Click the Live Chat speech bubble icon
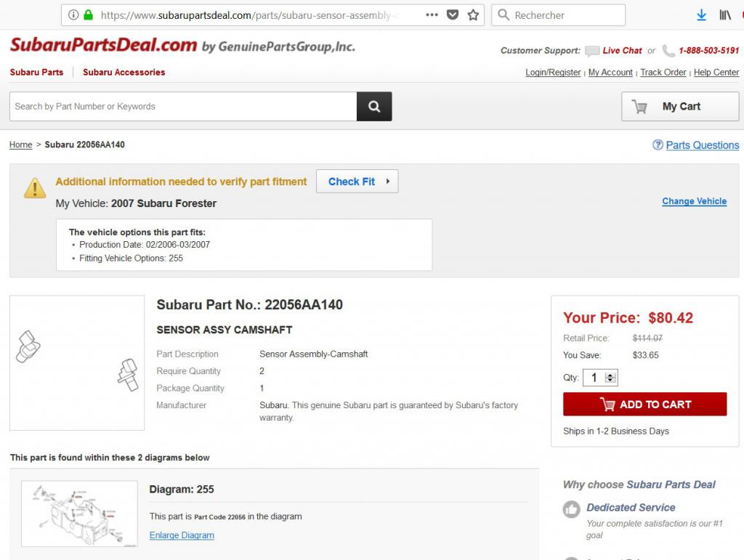744x560 pixels. tap(592, 51)
